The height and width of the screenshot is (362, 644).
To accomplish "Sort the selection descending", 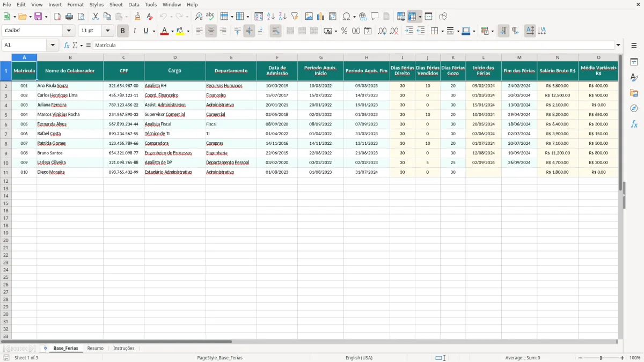I will [283, 17].
